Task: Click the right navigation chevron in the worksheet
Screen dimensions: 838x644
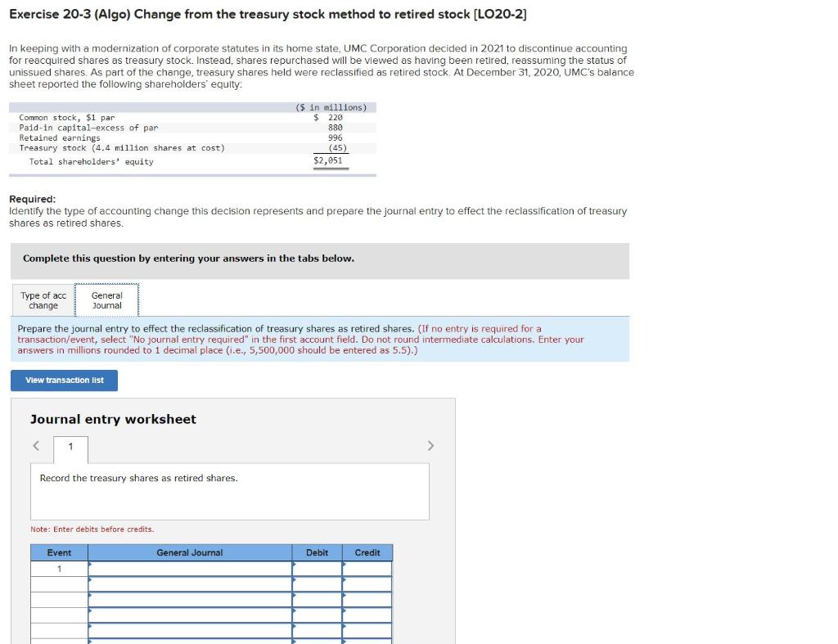Action: coord(431,446)
